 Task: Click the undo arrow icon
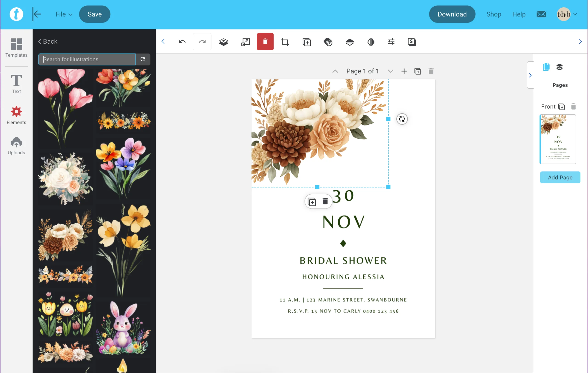coord(182,42)
